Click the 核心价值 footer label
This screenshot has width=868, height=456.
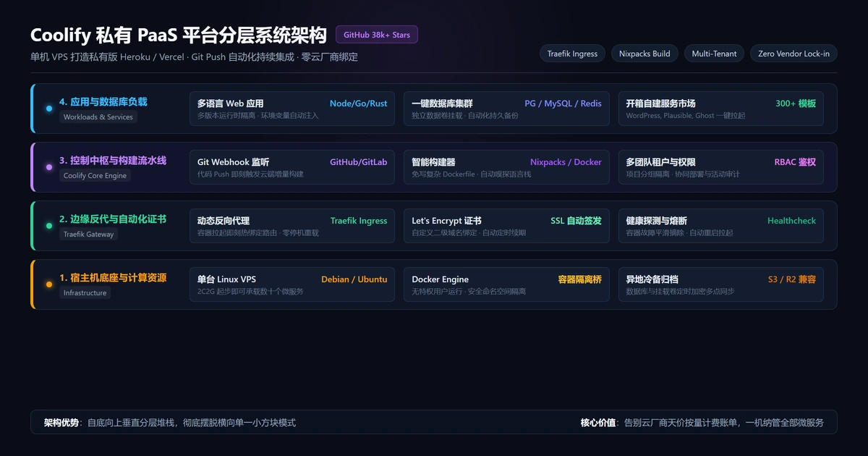(598, 423)
